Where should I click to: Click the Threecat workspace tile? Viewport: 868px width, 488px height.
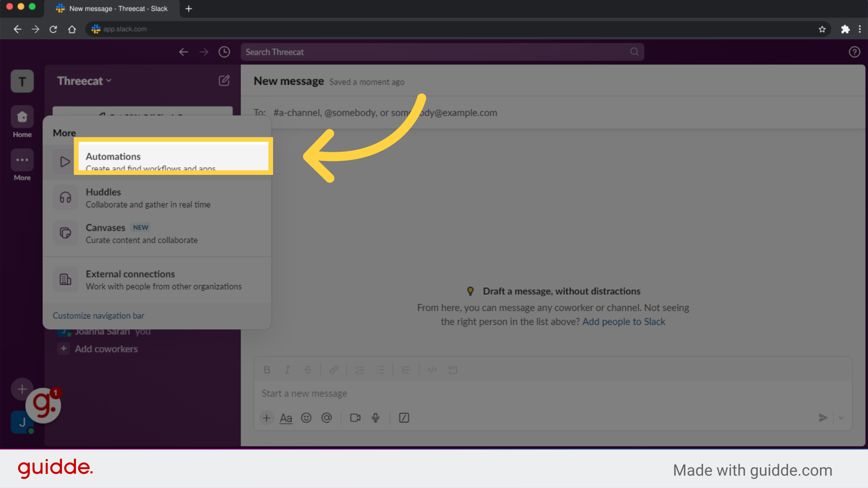coord(22,81)
